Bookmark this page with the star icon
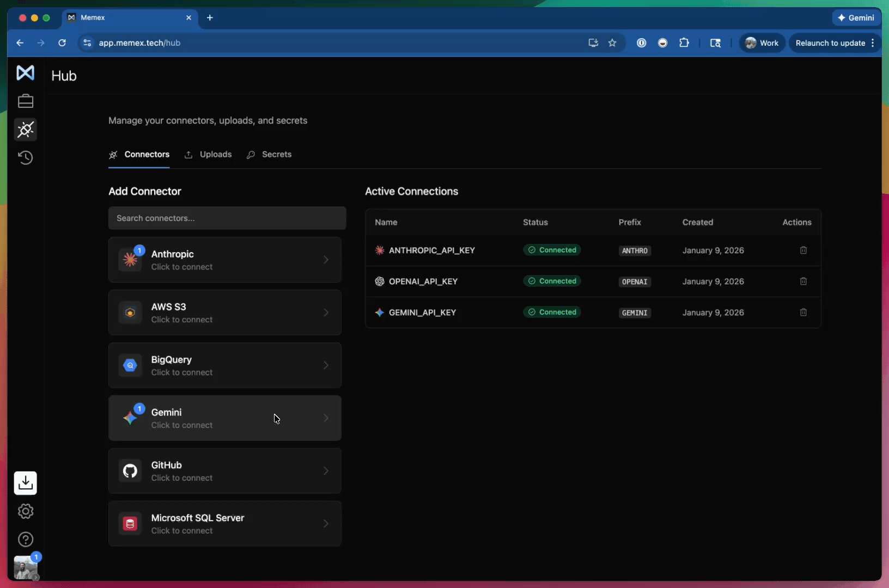 (612, 43)
